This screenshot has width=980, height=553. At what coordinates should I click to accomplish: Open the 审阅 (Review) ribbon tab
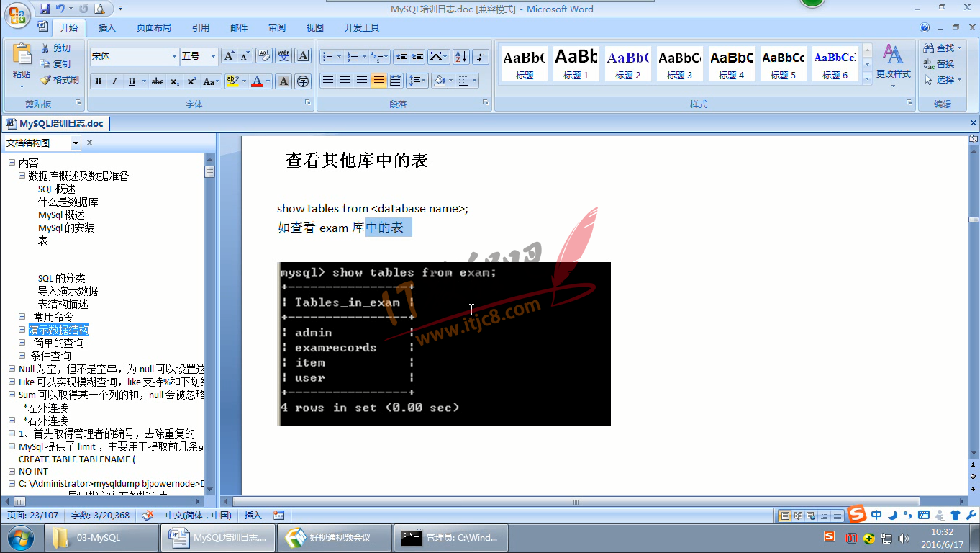pos(277,28)
